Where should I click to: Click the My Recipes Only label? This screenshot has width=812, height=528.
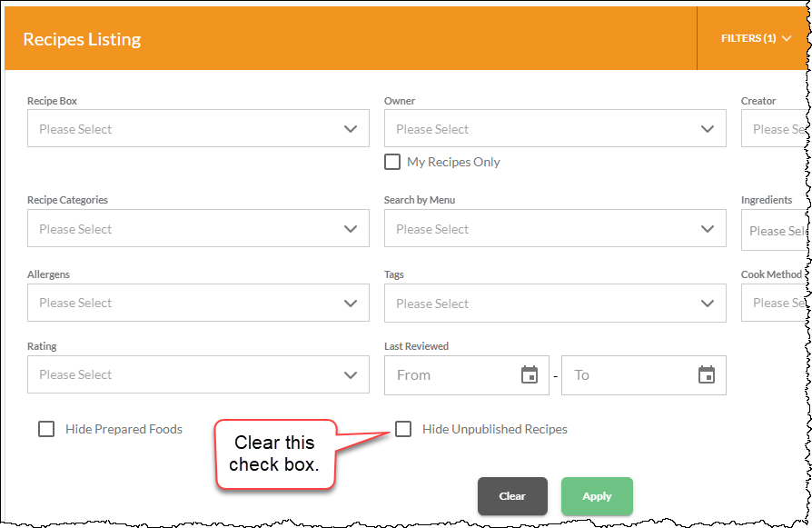[x=453, y=162]
